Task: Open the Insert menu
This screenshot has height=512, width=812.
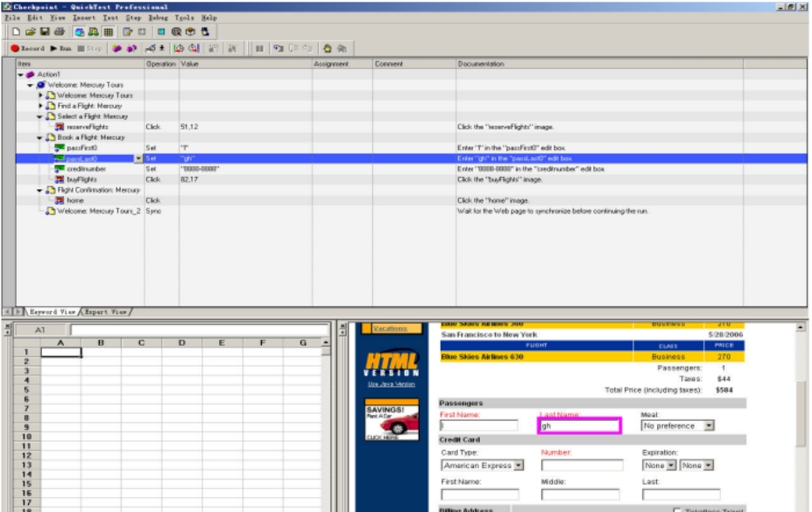Action: pyautogui.click(x=84, y=18)
